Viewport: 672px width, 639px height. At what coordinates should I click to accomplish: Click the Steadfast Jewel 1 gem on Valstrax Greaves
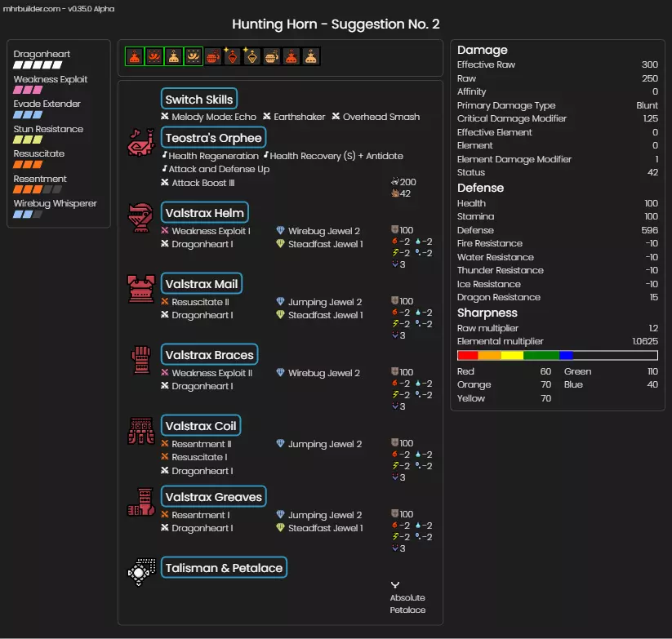(x=280, y=528)
